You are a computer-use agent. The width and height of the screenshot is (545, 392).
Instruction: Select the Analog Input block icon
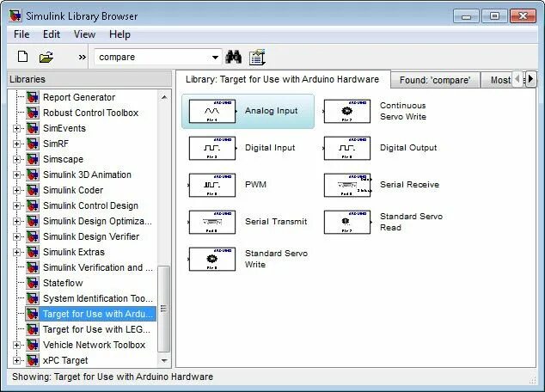coord(212,111)
